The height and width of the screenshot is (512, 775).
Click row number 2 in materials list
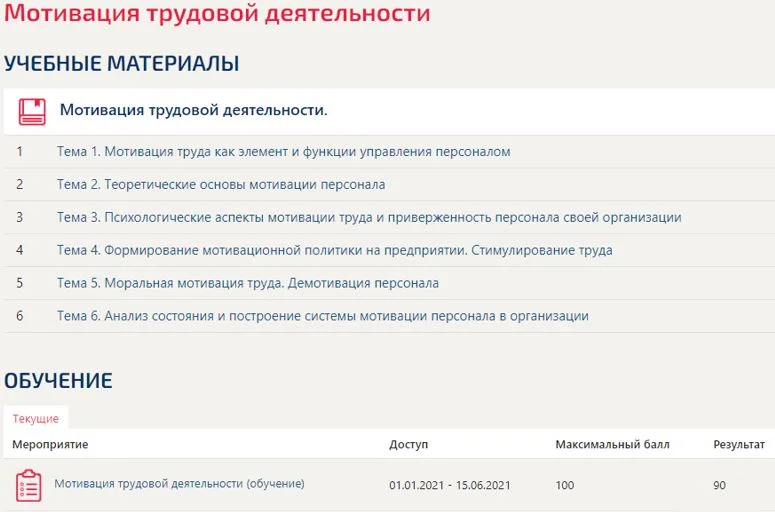pos(19,184)
